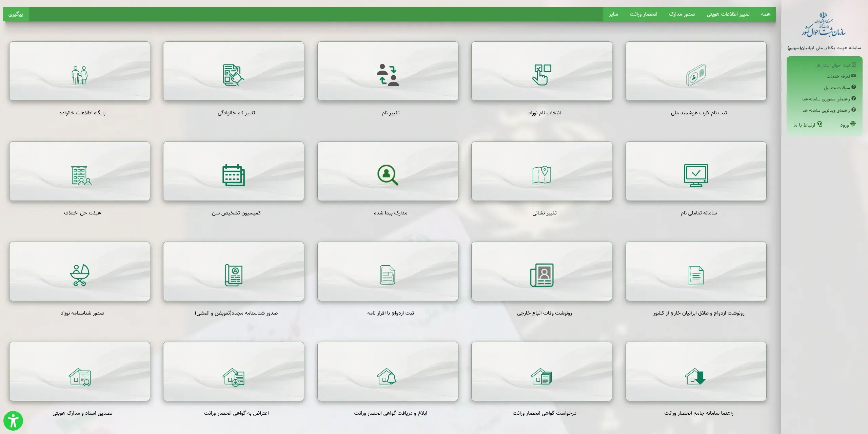Click the صدور شناسنامه نوزاد caption text
The image size is (868, 434).
(x=82, y=313)
